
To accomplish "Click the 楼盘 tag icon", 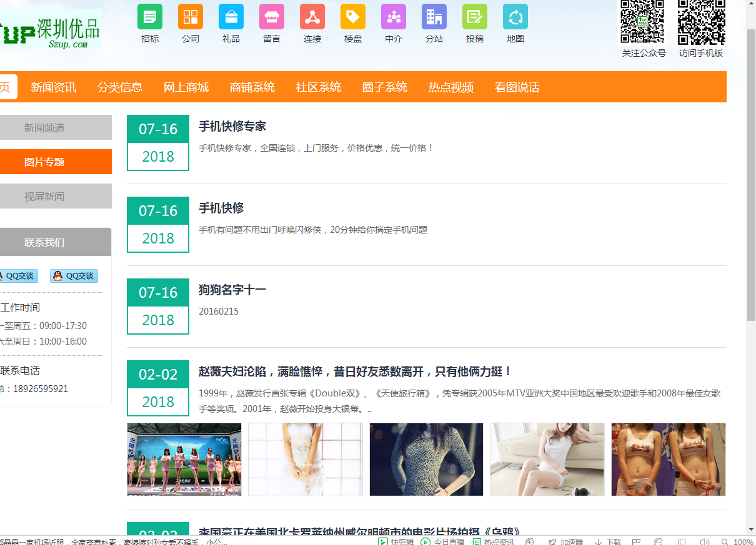I will [x=353, y=17].
